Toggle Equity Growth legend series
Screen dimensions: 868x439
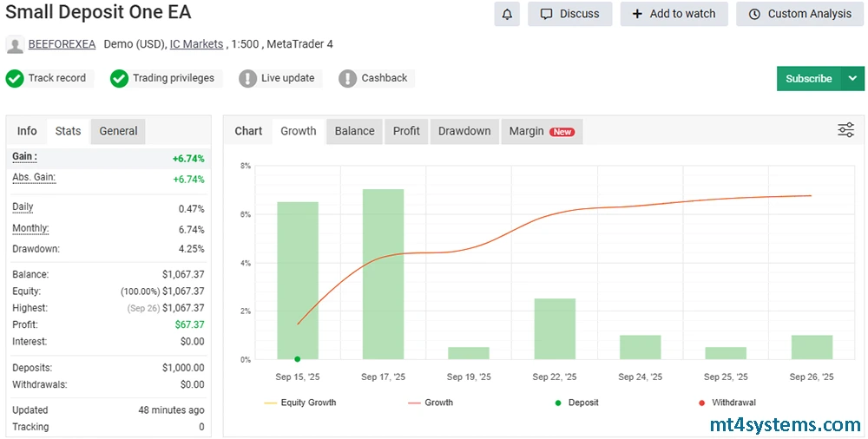tap(299, 403)
